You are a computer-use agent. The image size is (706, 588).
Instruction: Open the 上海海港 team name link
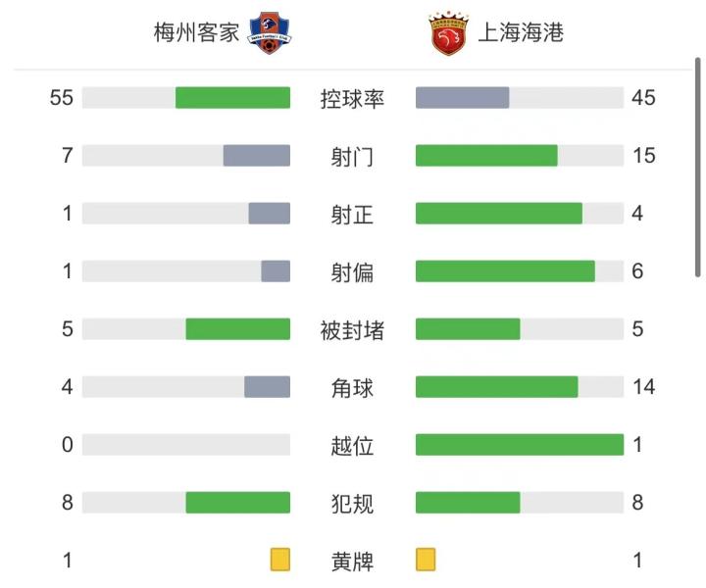point(521,33)
